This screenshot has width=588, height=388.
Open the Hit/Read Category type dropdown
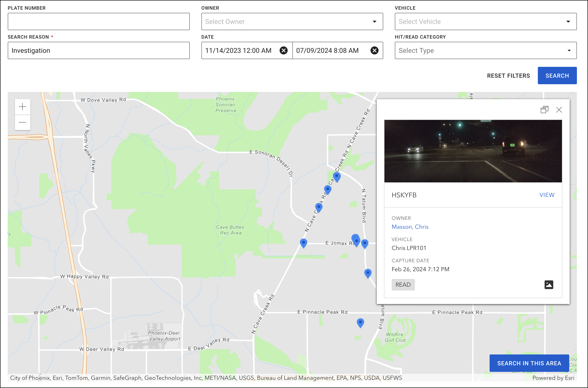[485, 50]
